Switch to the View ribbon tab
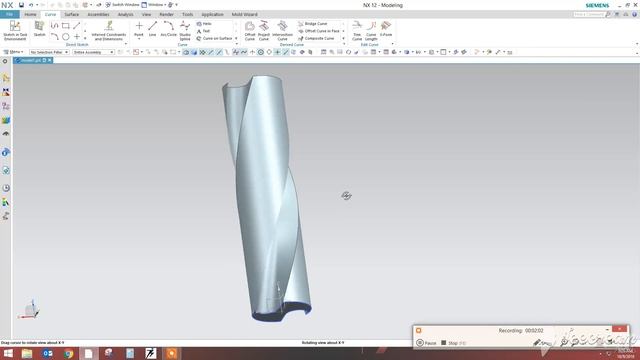This screenshot has height=360, width=640. pos(146,14)
